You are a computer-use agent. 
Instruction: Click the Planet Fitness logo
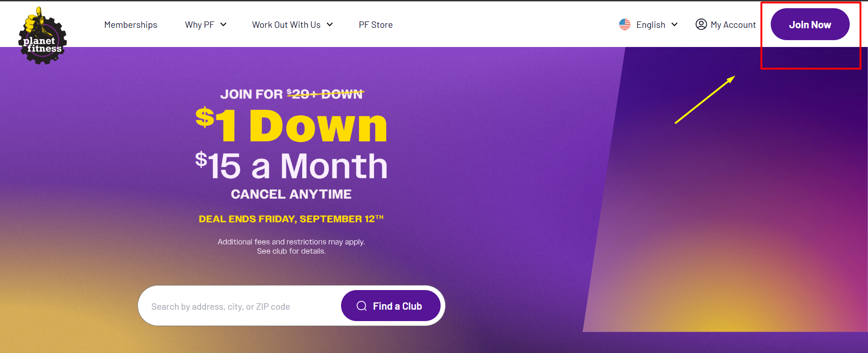click(42, 36)
